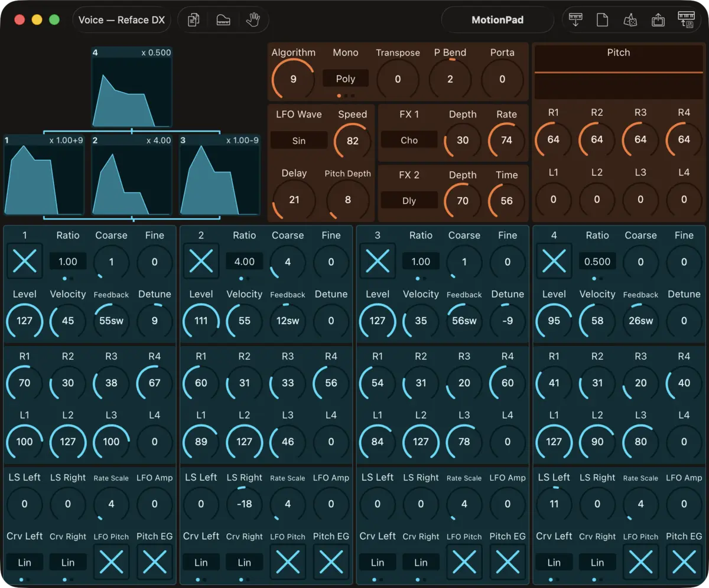Open operator 4 Ratio selector showing 0.500

tap(597, 262)
